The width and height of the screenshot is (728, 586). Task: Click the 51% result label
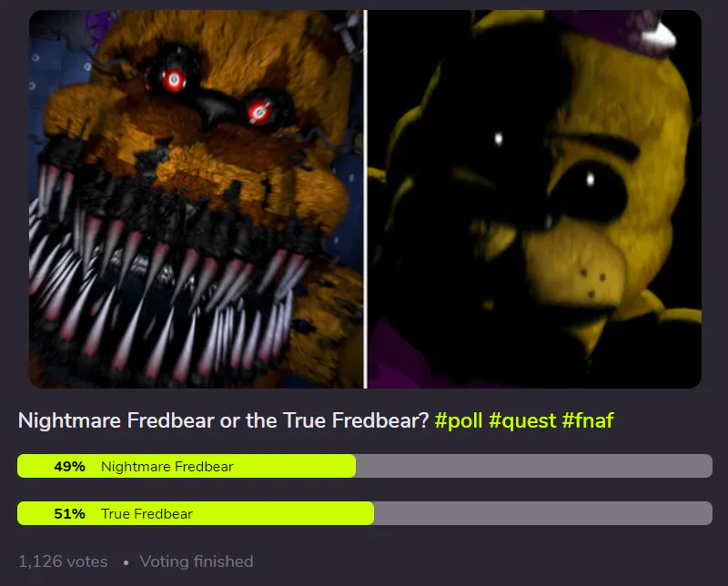70,513
